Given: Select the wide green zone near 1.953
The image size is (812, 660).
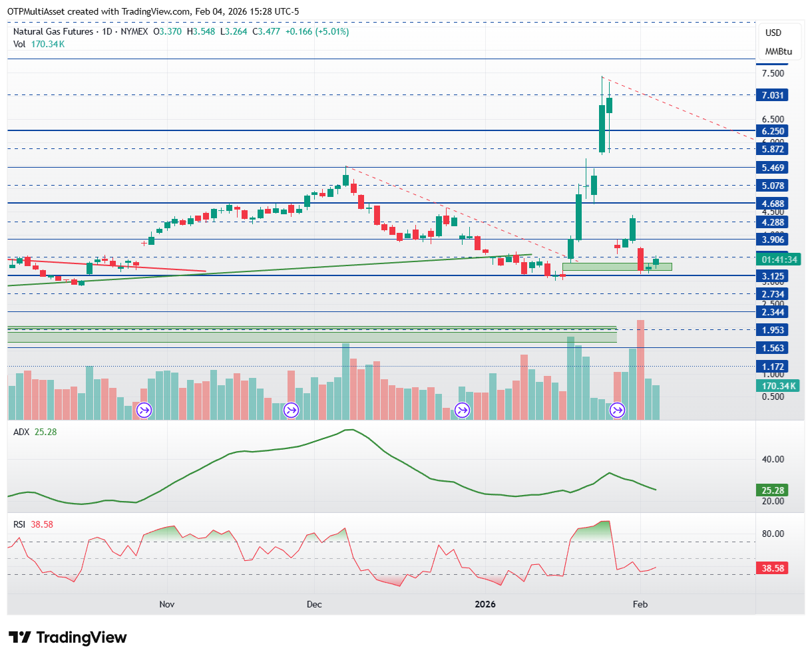Looking at the screenshot, I should pos(311,335).
